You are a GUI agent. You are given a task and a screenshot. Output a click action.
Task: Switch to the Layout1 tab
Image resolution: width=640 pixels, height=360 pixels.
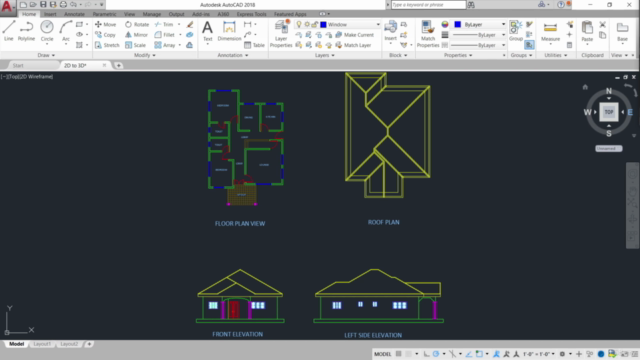42,344
